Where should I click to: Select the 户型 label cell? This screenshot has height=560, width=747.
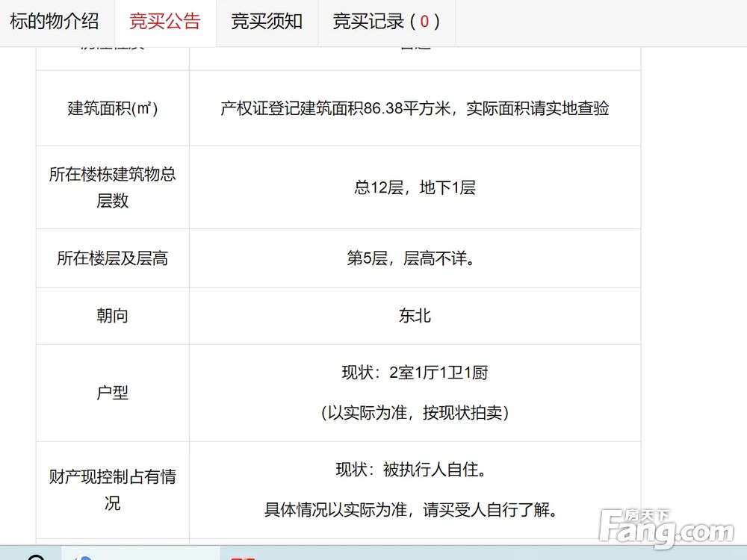click(113, 393)
